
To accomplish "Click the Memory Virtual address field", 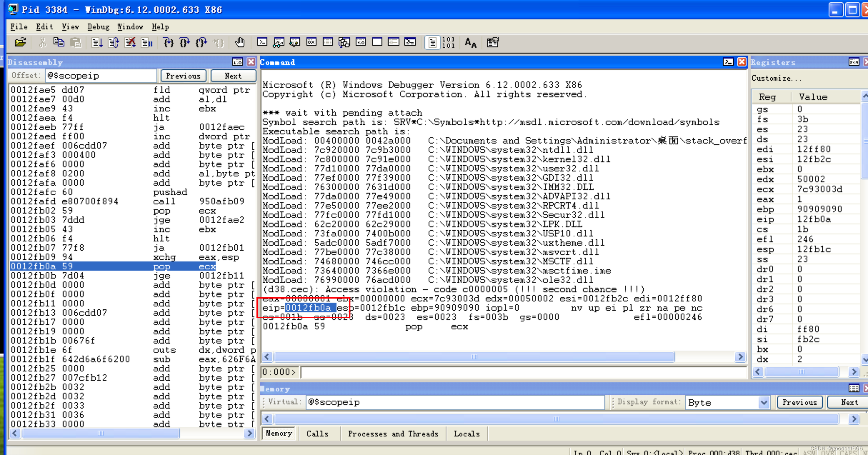I will click(x=455, y=402).
